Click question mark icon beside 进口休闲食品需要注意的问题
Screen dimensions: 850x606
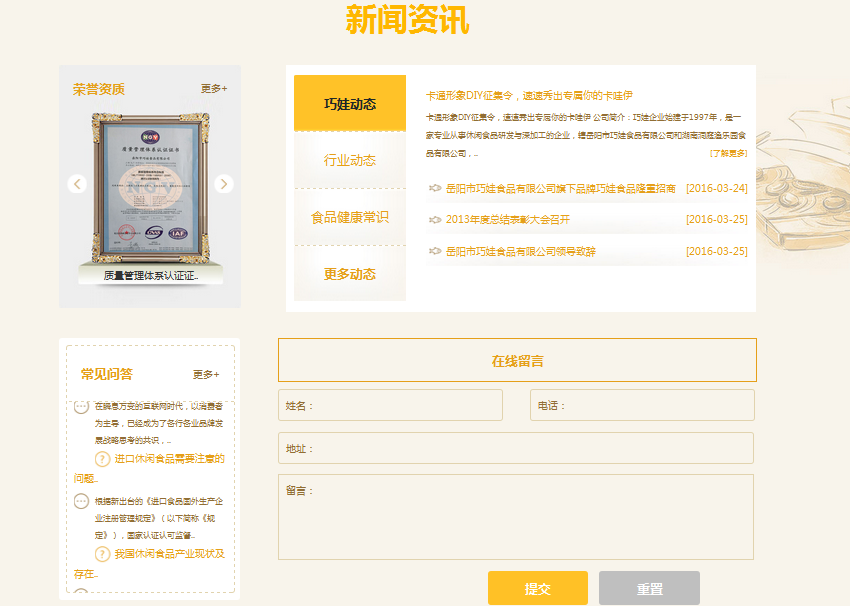tap(102, 459)
